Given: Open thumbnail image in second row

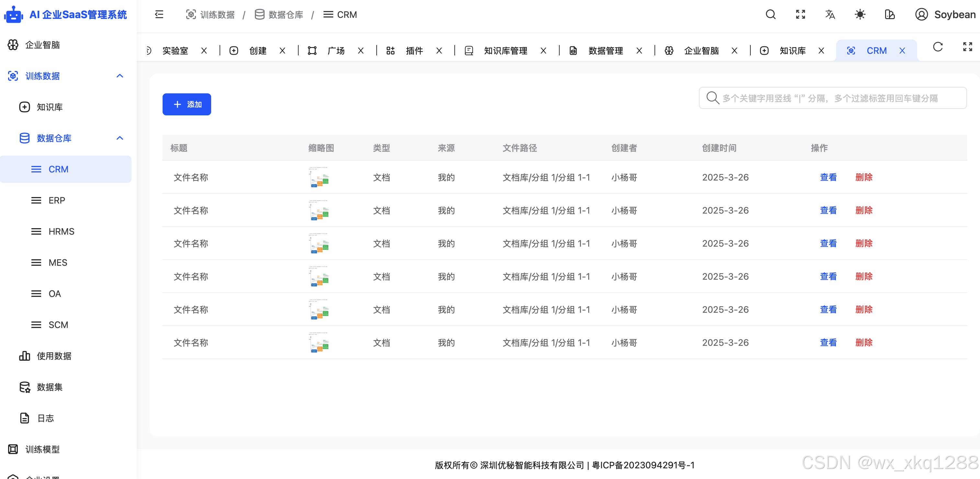Looking at the screenshot, I should pyautogui.click(x=319, y=211).
